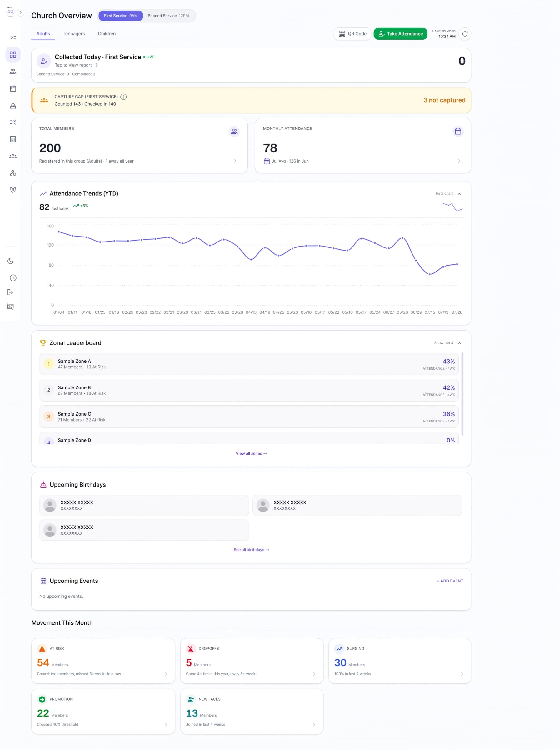Refresh sync with the circular arrow button
The height and width of the screenshot is (750, 560).
(465, 34)
